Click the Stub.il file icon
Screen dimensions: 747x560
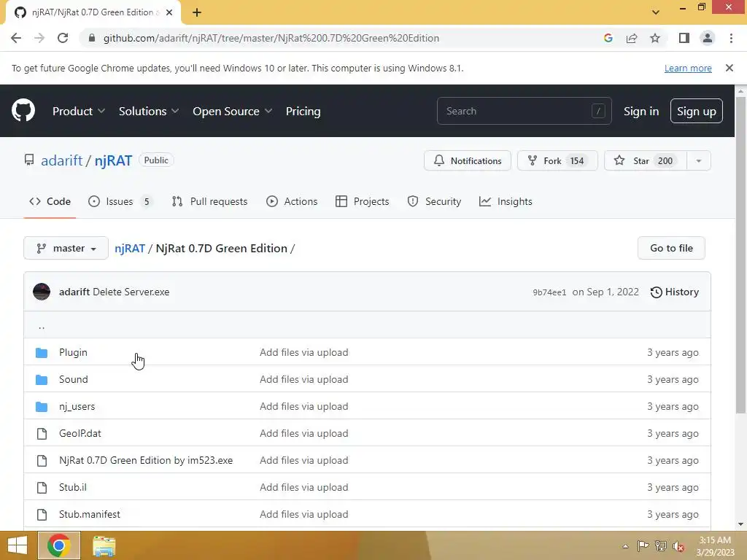tap(42, 487)
